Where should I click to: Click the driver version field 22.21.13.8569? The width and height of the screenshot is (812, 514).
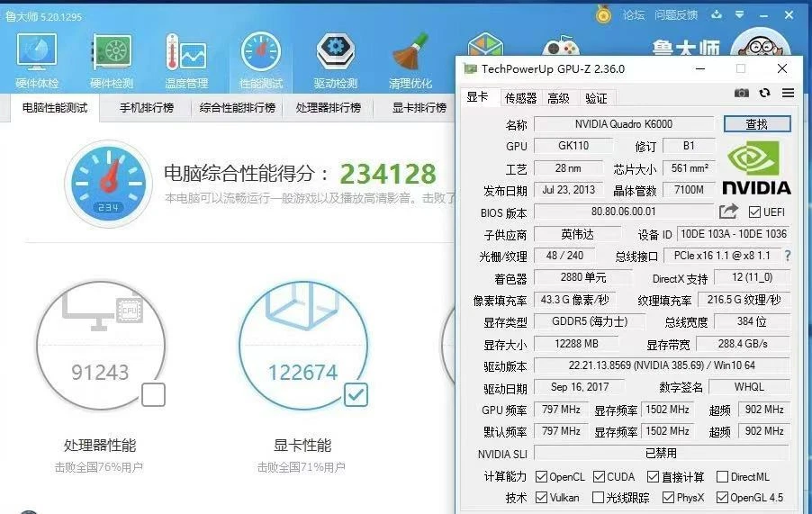coord(662,365)
